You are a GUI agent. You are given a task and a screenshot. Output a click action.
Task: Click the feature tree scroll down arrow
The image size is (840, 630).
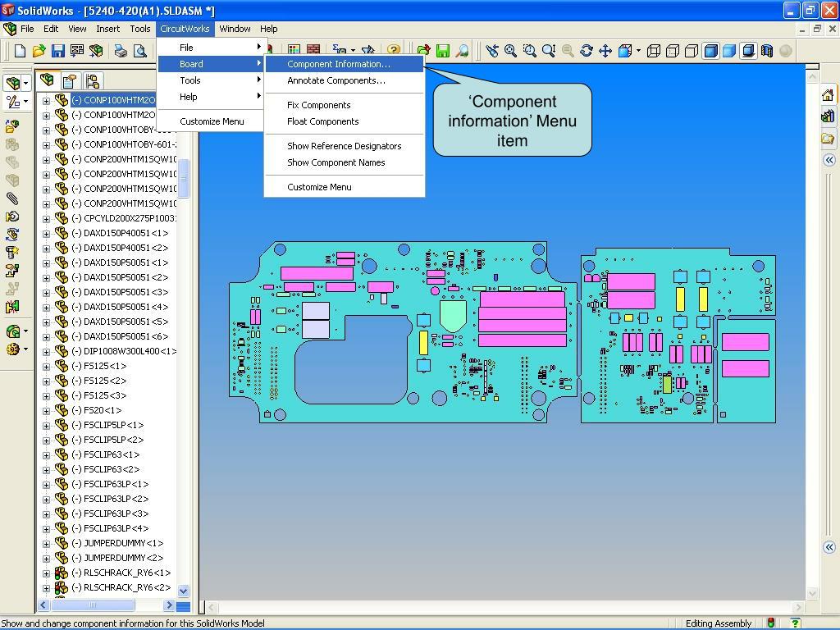coord(183,591)
